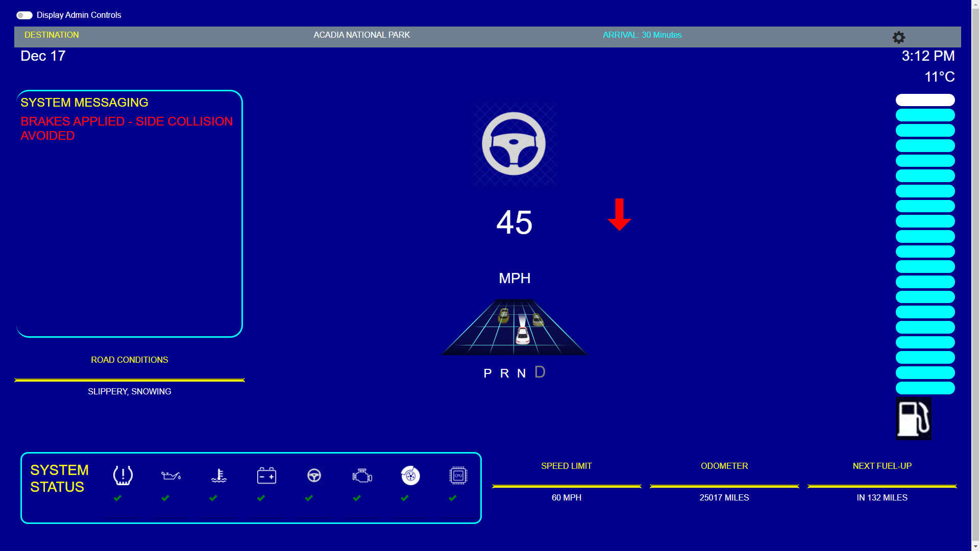980x551 pixels.
Task: Click the bottom cyan fuel gauge bar
Action: tap(925, 388)
